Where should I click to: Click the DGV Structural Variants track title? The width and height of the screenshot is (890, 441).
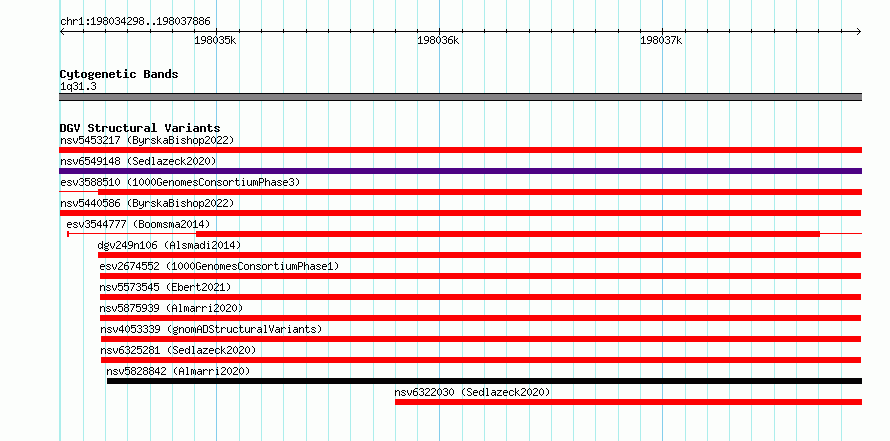[140, 128]
